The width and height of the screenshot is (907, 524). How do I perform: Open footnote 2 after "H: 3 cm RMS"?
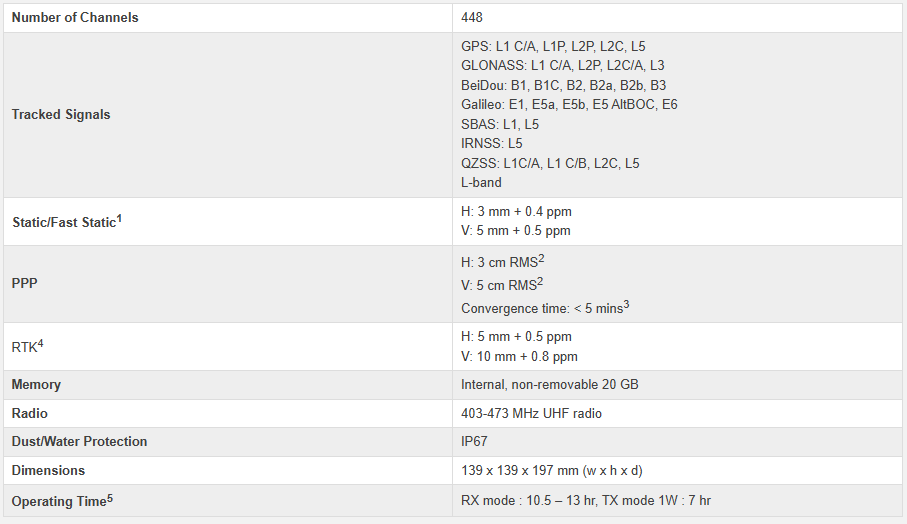pyautogui.click(x=541, y=258)
